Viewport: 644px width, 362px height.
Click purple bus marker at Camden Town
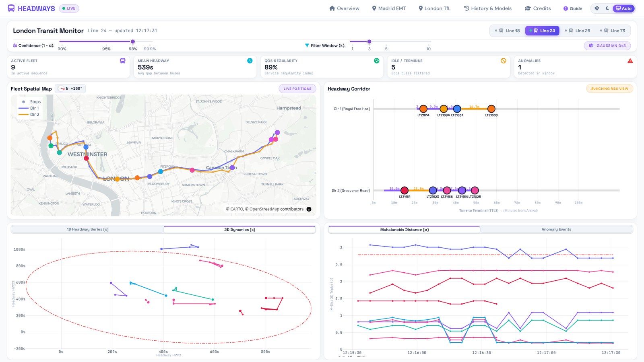point(232,167)
